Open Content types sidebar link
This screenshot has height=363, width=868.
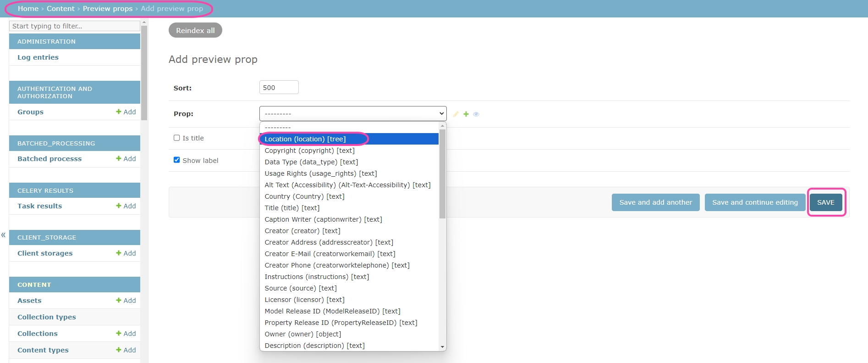[x=43, y=350]
